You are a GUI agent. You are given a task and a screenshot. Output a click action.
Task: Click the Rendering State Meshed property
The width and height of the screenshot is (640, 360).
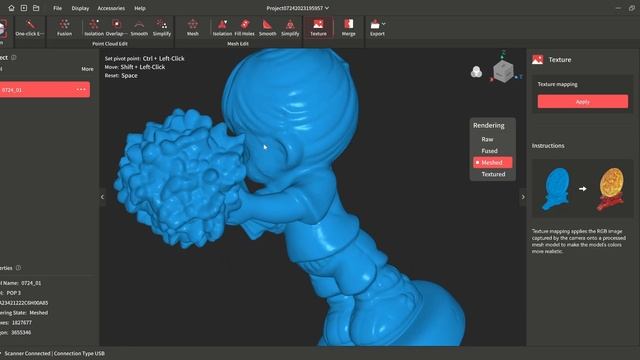24,313
